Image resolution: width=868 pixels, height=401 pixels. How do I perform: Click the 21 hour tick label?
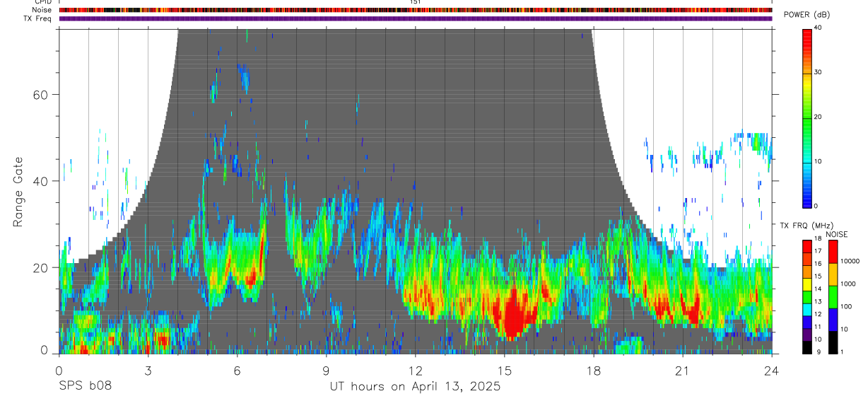point(682,370)
